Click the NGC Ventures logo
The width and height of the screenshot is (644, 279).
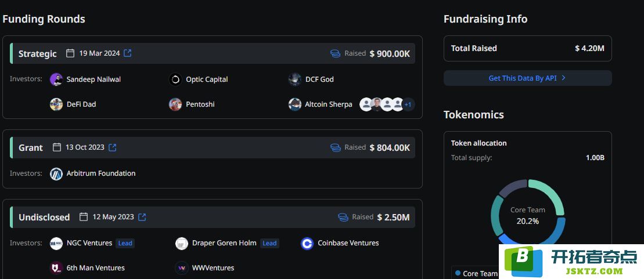[x=56, y=244]
